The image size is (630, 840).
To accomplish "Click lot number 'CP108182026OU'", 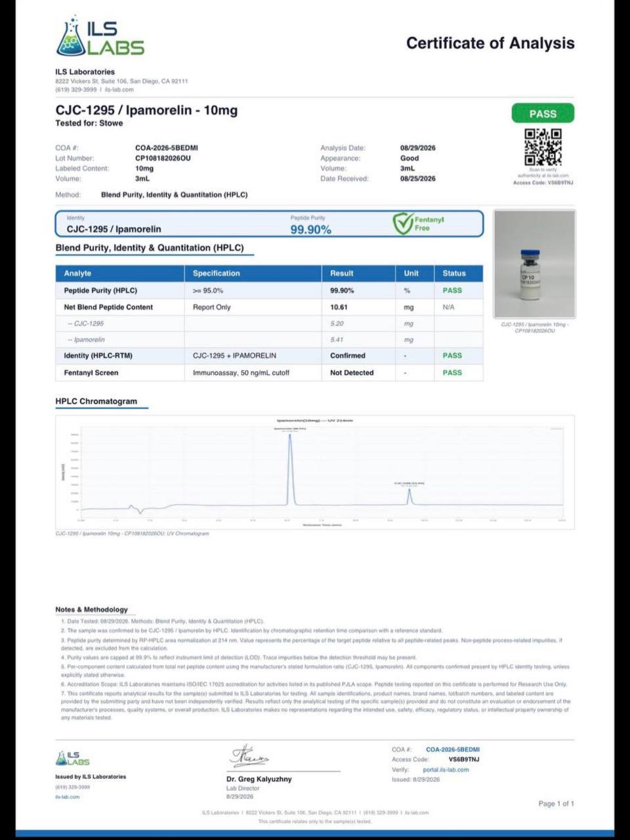I will click(163, 158).
